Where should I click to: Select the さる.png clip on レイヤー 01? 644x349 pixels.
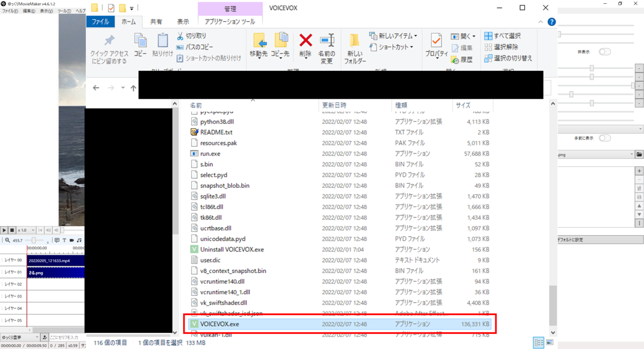(x=56, y=273)
